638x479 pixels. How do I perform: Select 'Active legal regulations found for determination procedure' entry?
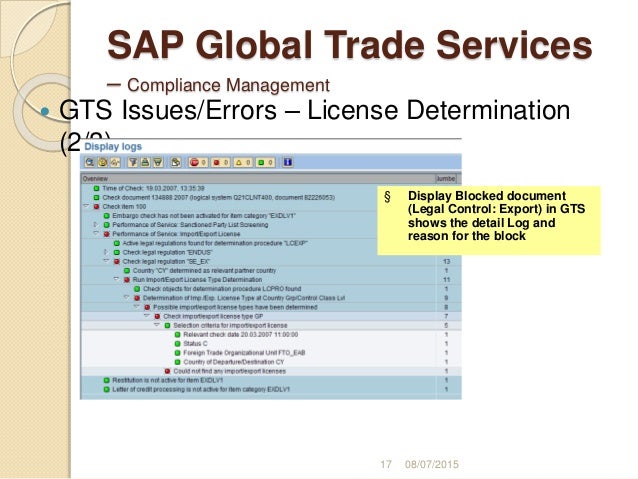coord(215,243)
